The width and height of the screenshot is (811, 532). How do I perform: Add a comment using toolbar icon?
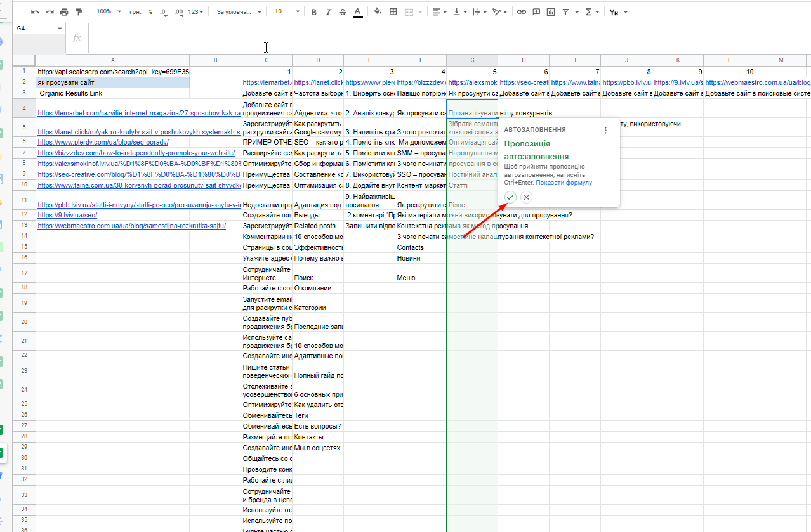[536, 12]
